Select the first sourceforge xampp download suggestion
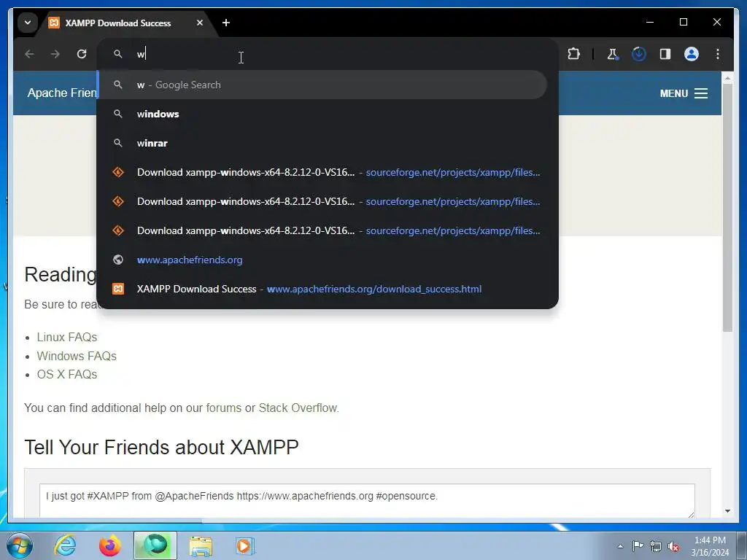The width and height of the screenshot is (747, 560). point(322,172)
